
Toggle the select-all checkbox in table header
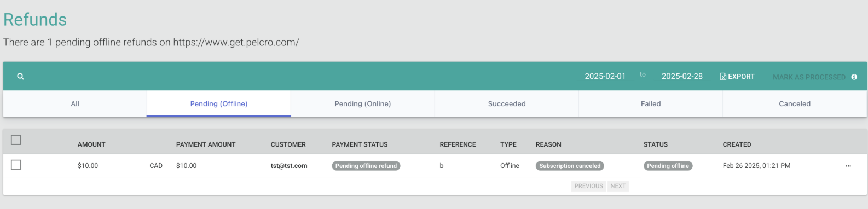click(16, 140)
